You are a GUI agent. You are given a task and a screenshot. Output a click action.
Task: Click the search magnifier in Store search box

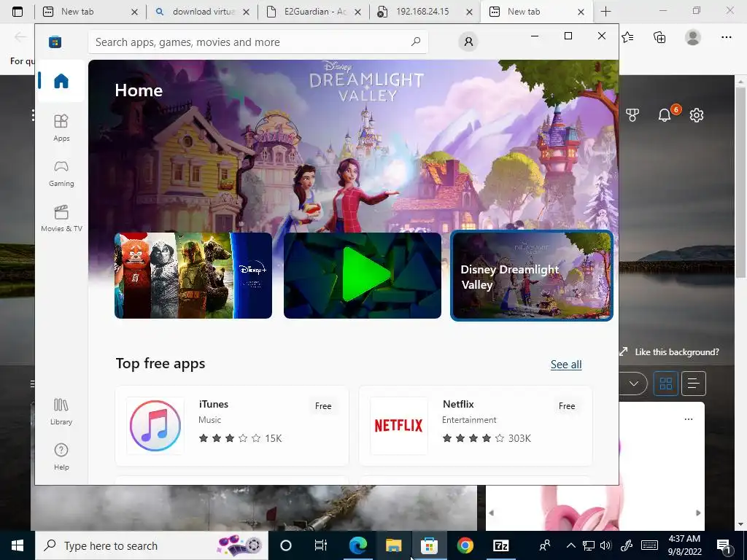pyautogui.click(x=416, y=42)
